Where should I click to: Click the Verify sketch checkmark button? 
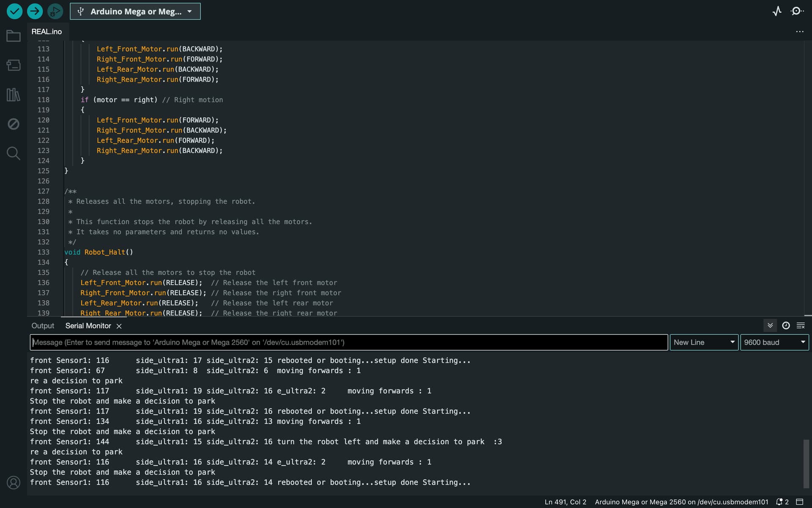(x=14, y=11)
